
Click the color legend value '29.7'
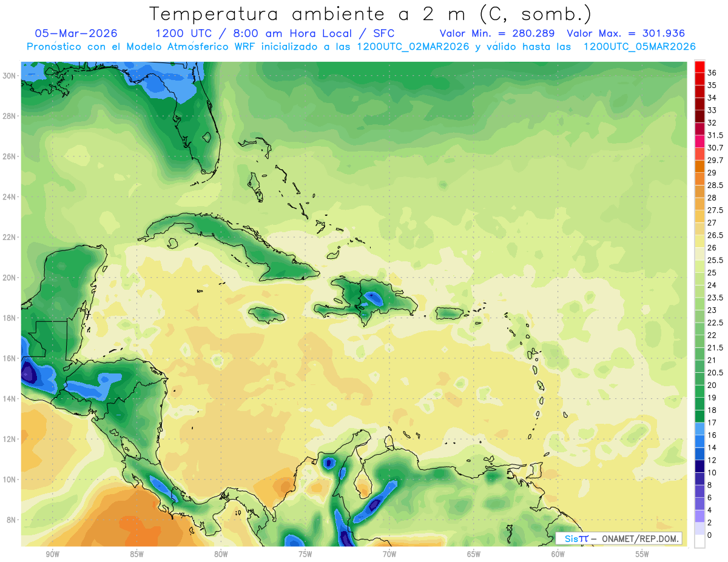tap(715, 160)
